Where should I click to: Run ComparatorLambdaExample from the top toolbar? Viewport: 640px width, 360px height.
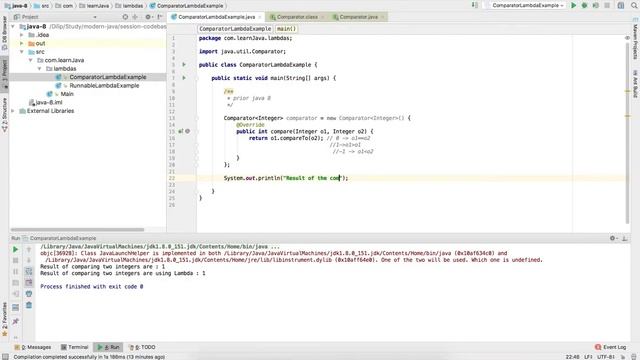(573, 5)
